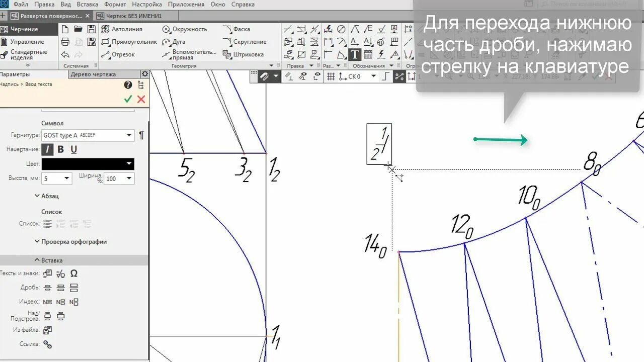Confirm text entry with green checkmark

(128, 99)
